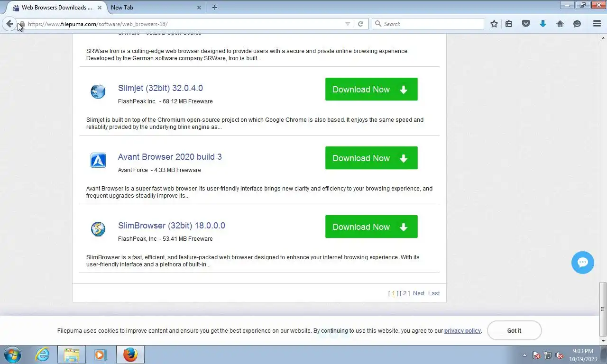The height and width of the screenshot is (364, 607).
Task: Click page 1 pagination link
Action: (393, 293)
